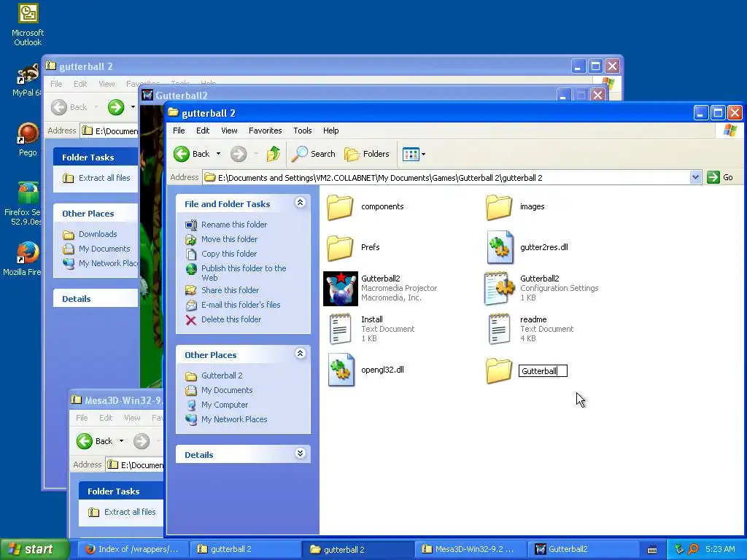Viewport: 747px width, 560px height.
Task: Go to My Computer in Other Places
Action: (x=225, y=405)
